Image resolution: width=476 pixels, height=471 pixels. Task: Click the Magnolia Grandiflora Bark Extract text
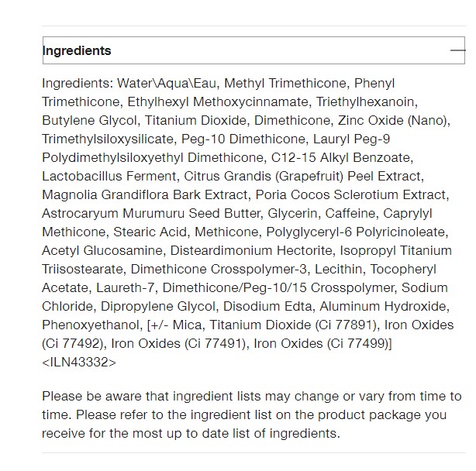point(145,194)
